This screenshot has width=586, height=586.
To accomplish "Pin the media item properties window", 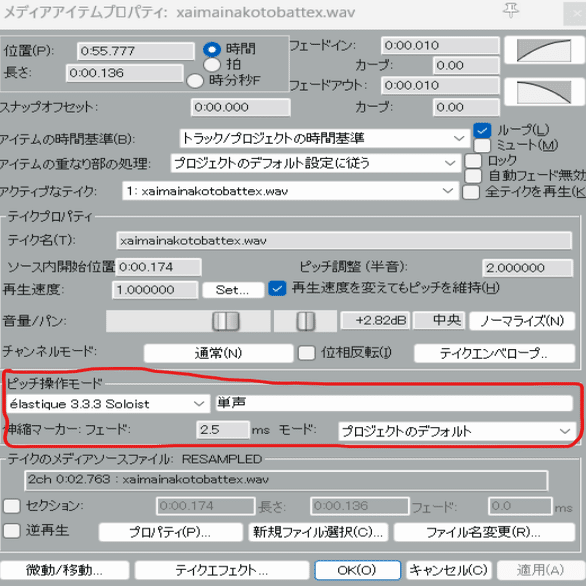I will (x=511, y=11).
